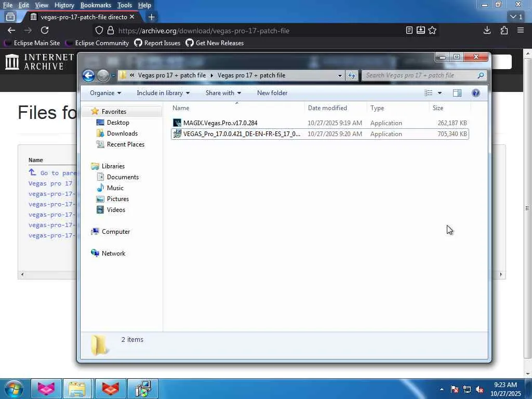The width and height of the screenshot is (532, 399).
Task: Click Go to parent directory link
Action: (x=54, y=172)
